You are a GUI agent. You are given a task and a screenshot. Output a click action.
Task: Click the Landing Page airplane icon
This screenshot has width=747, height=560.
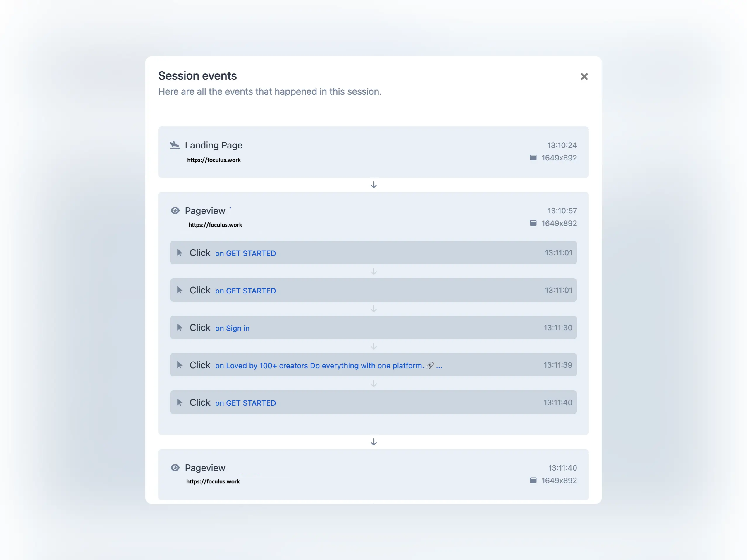(x=175, y=145)
